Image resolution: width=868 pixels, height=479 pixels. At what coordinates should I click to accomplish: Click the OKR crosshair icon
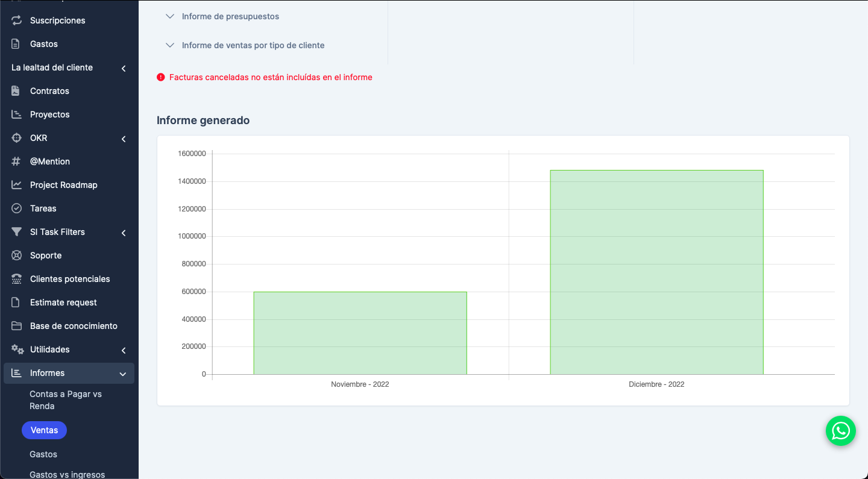click(x=16, y=138)
